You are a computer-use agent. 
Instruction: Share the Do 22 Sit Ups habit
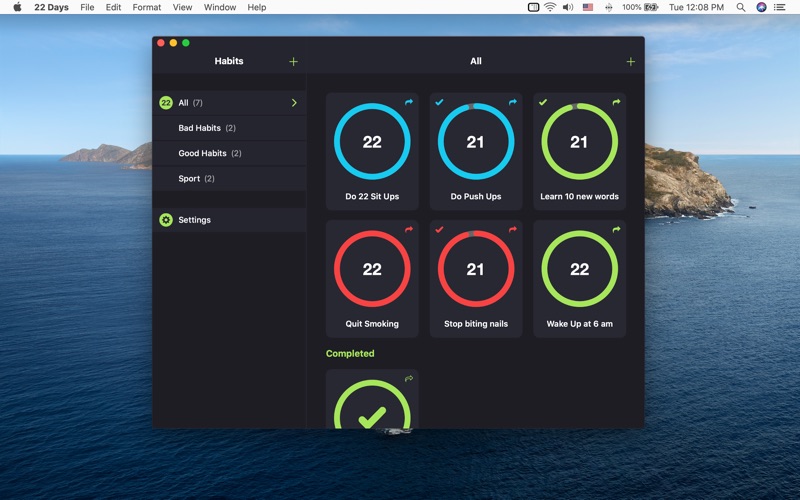point(409,102)
